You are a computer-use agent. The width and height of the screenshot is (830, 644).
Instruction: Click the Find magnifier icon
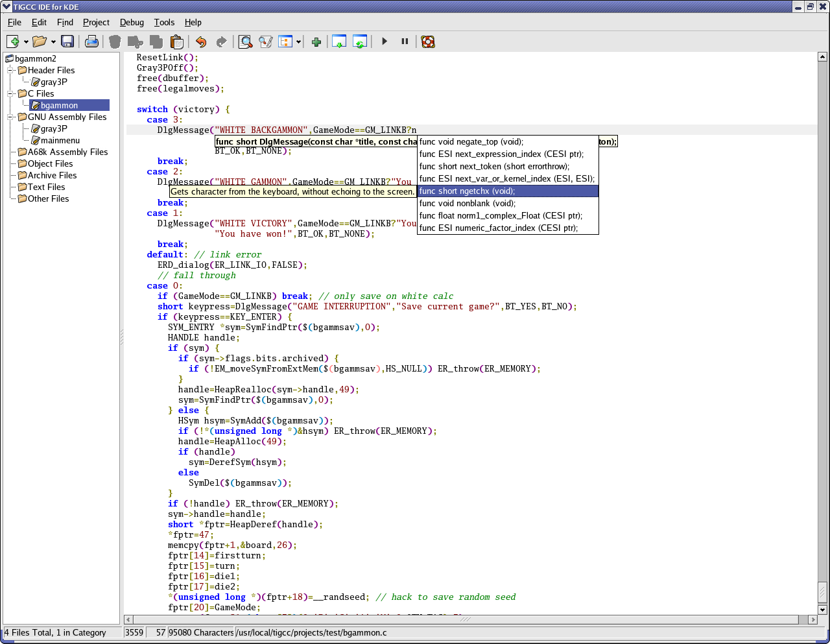[x=245, y=42]
